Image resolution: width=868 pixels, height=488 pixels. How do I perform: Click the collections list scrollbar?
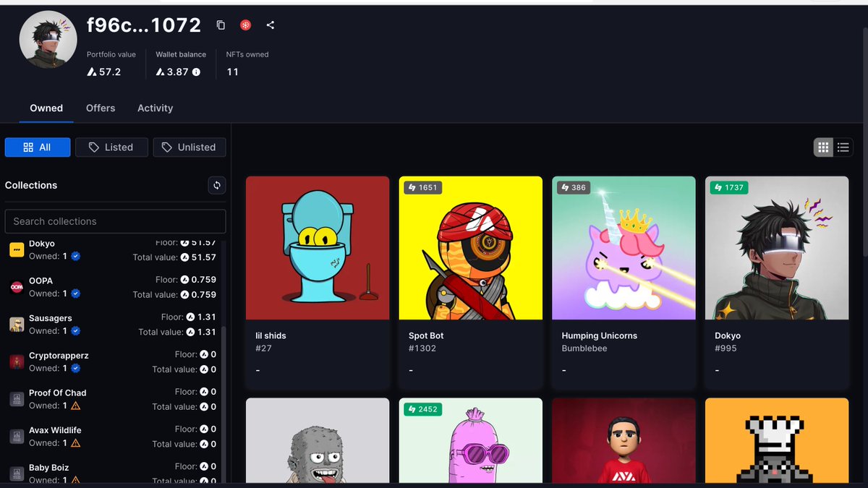[224, 405]
